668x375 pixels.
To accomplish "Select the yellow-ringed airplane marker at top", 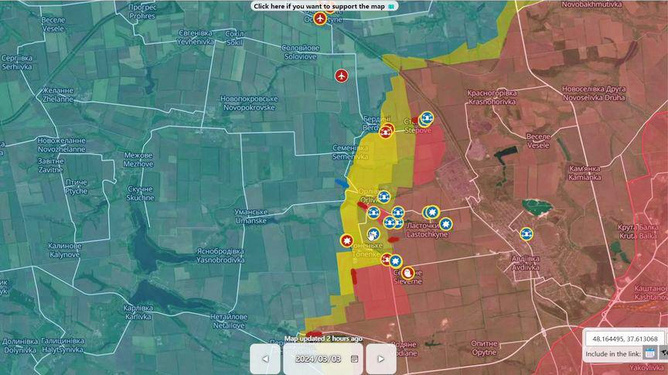I will pos(320,19).
